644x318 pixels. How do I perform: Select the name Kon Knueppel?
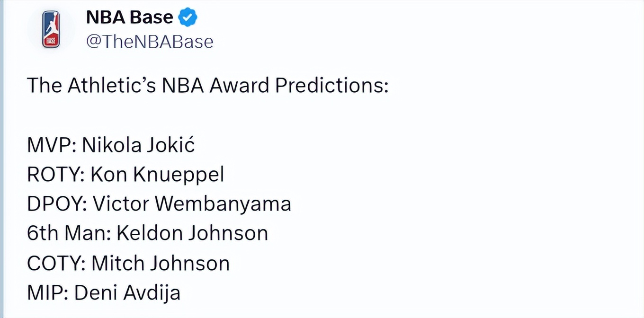[157, 175]
